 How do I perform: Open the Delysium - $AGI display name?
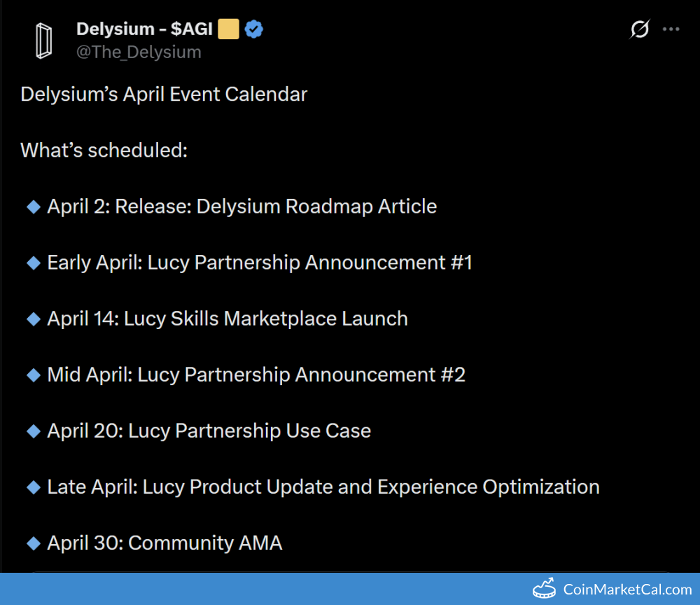pos(144,29)
